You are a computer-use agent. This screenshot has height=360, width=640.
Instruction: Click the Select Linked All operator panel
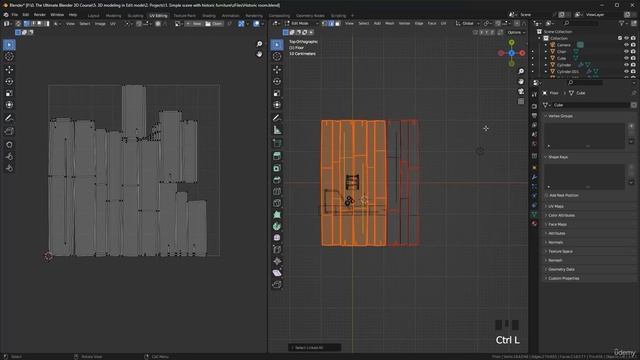pos(314,348)
